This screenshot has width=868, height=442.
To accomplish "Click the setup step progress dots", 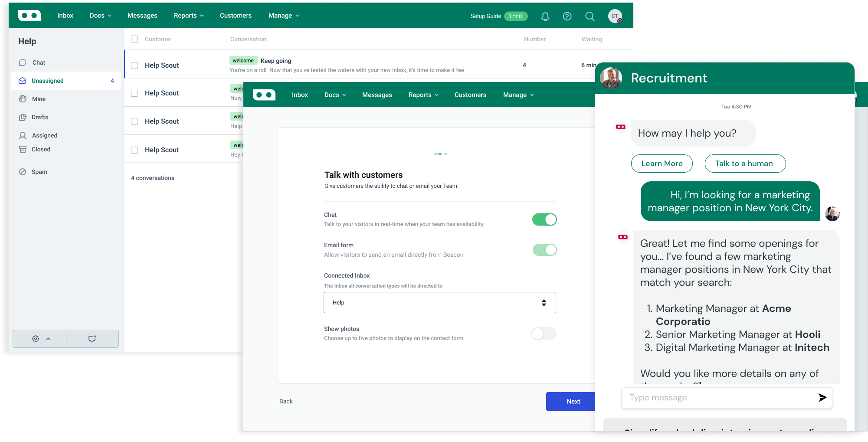I will pyautogui.click(x=440, y=154).
